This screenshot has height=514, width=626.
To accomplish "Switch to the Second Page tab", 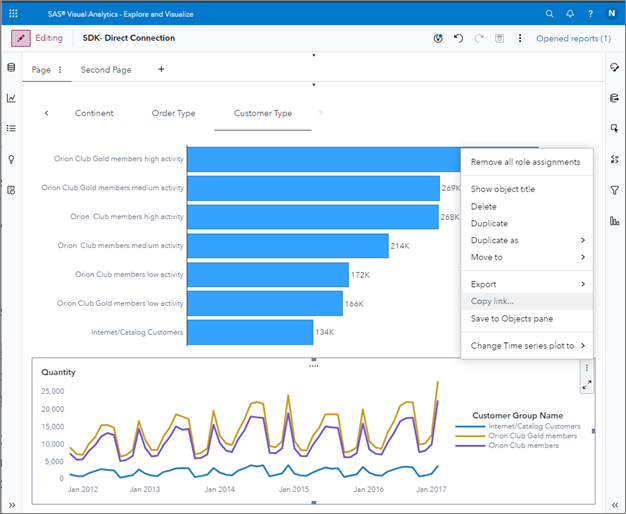I will (106, 70).
